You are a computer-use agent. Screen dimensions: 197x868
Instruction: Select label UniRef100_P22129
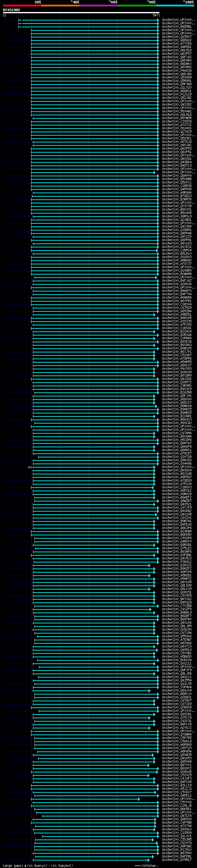(x=177, y=94)
